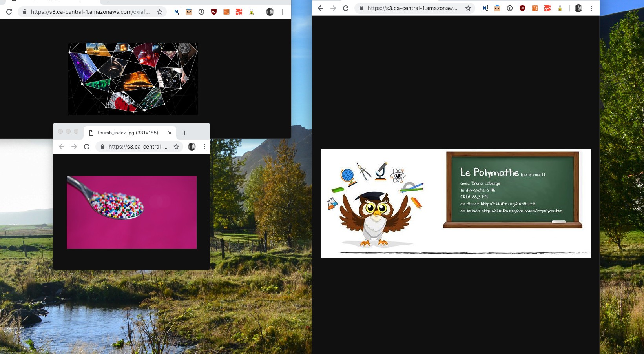
Task: Click flask extension icon in right window
Action: pos(560,8)
